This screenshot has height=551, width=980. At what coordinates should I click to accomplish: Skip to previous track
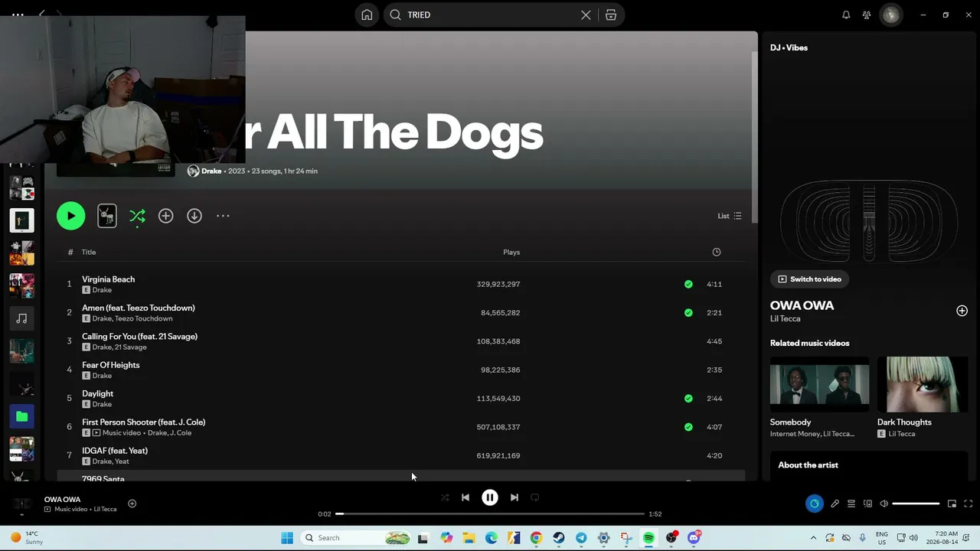tap(465, 497)
